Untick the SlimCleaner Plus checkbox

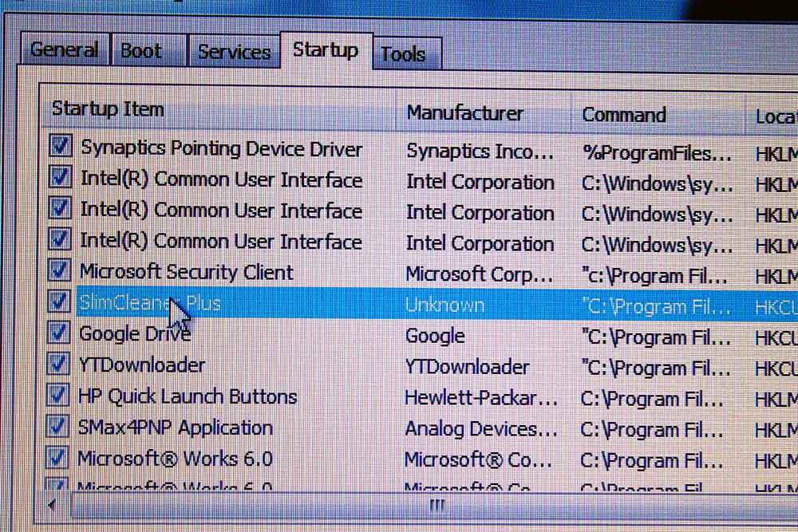pyautogui.click(x=58, y=301)
